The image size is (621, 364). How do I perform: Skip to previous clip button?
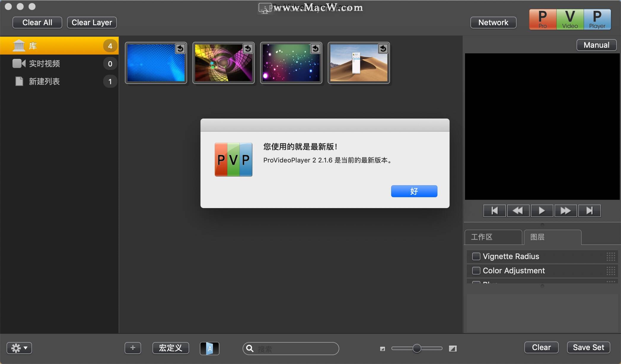(494, 211)
